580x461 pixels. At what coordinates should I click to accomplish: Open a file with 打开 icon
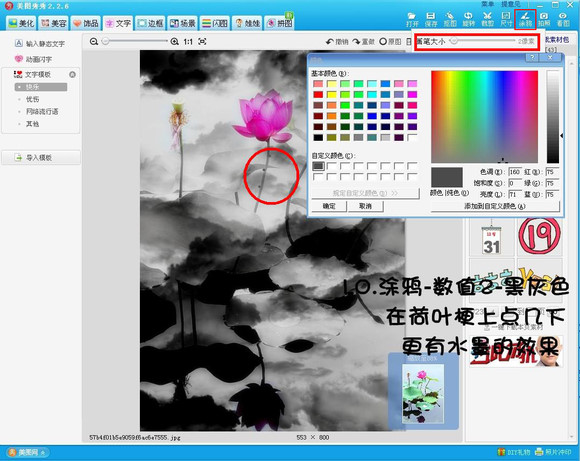click(x=412, y=19)
